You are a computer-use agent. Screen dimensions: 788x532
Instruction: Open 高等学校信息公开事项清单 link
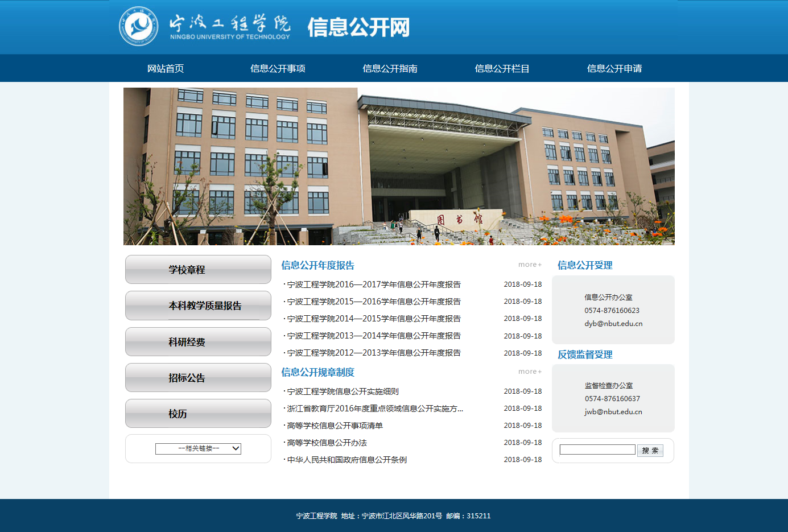click(x=335, y=426)
